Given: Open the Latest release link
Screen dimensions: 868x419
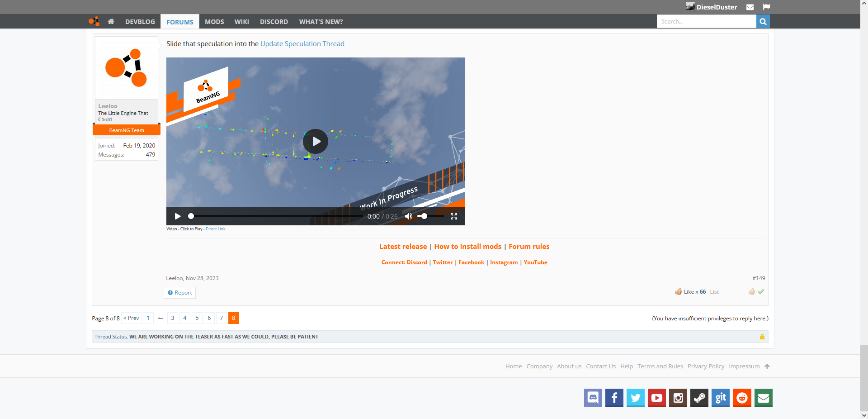Looking at the screenshot, I should click(x=403, y=247).
